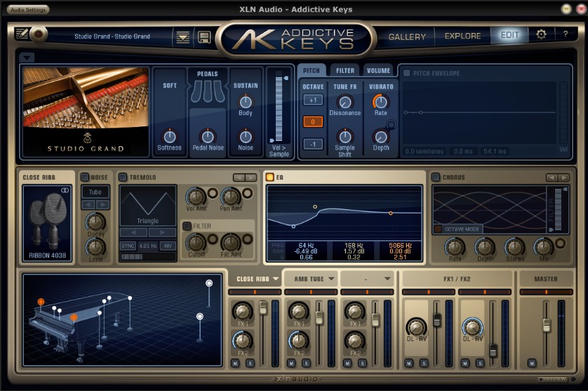Enable the Tremolo effect checkbox
The image size is (588, 391).
[x=123, y=177]
